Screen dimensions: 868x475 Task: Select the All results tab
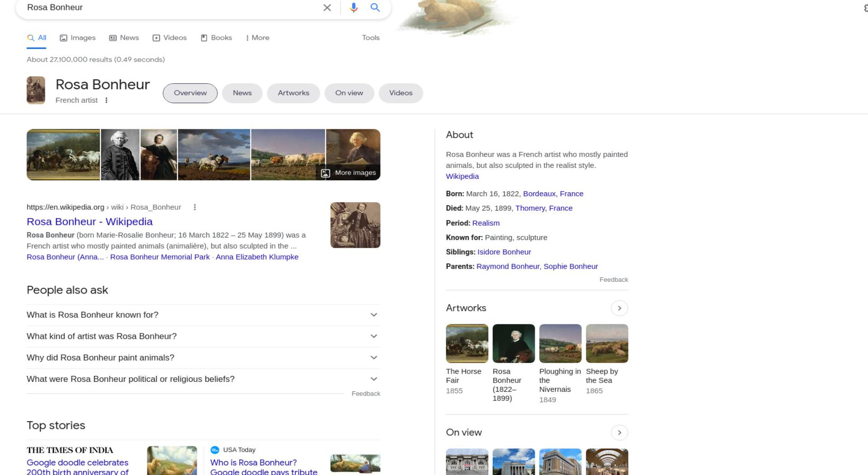[x=37, y=38]
